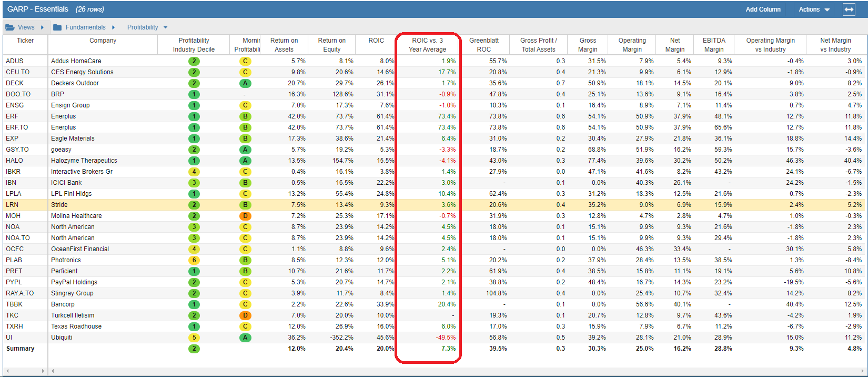This screenshot has width=868, height=377.
Task: Click the decile badge 1 for Eagle Materials
Action: (x=194, y=138)
